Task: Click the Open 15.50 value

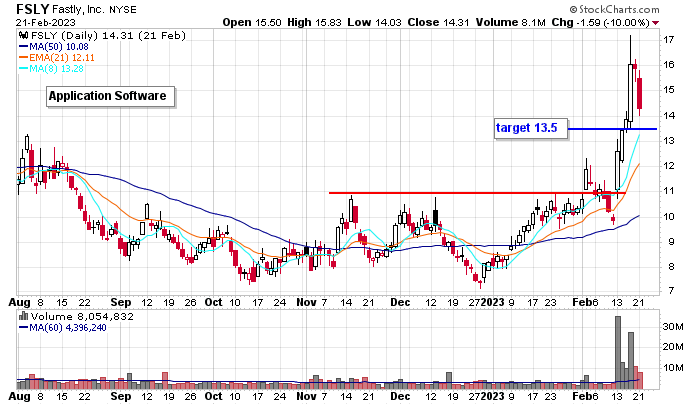Action: pos(252,22)
